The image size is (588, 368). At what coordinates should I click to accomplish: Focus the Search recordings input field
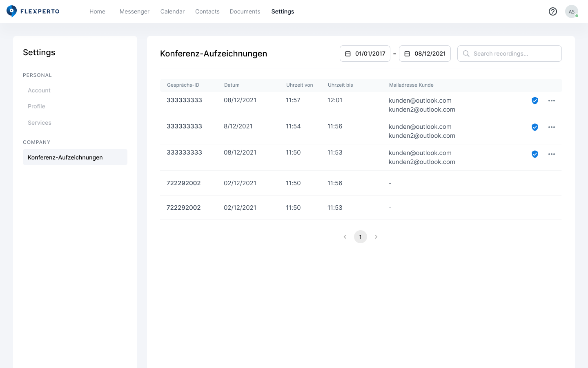pos(514,54)
